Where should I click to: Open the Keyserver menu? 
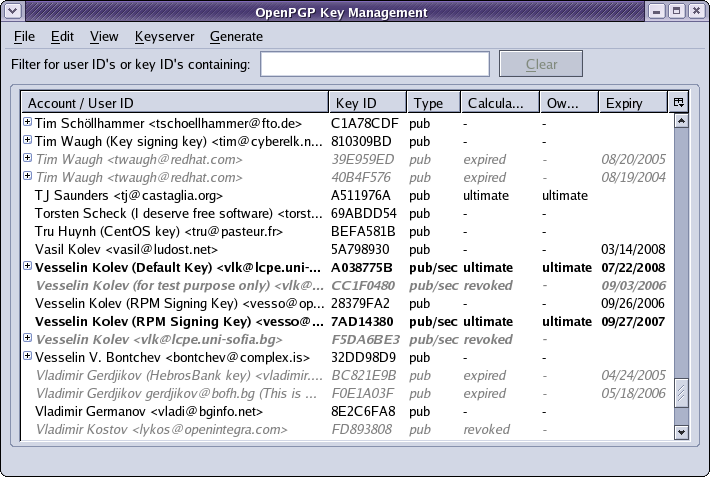coord(164,36)
